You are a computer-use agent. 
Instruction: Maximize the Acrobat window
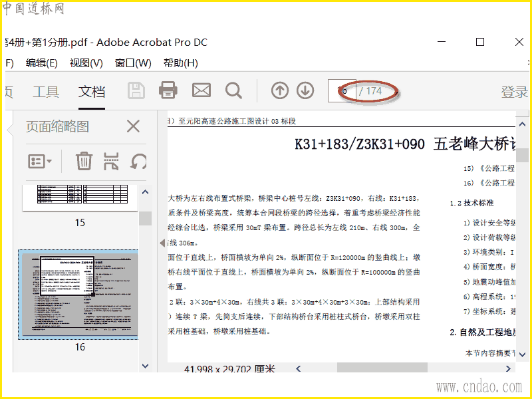coord(479,42)
